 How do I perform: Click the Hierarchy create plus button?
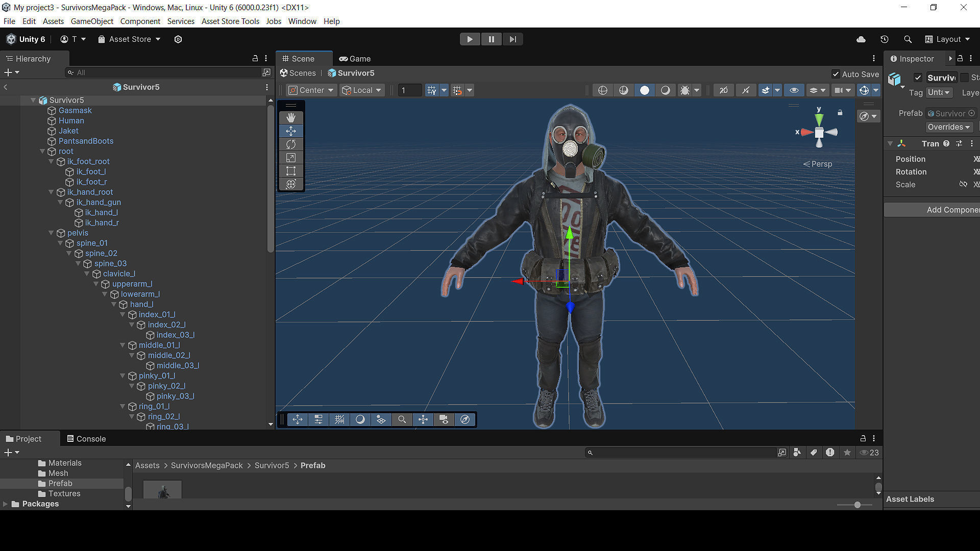(x=8, y=72)
